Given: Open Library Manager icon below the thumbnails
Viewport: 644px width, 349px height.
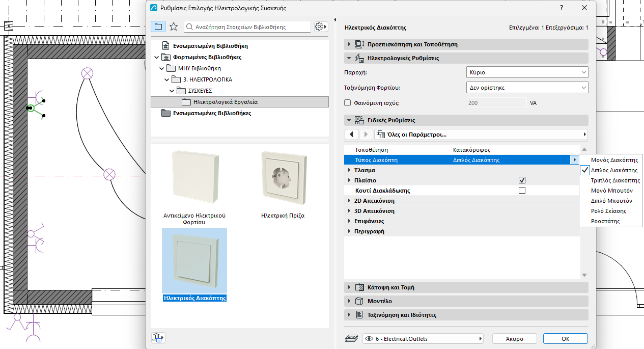Looking at the screenshot, I should click(158, 337).
